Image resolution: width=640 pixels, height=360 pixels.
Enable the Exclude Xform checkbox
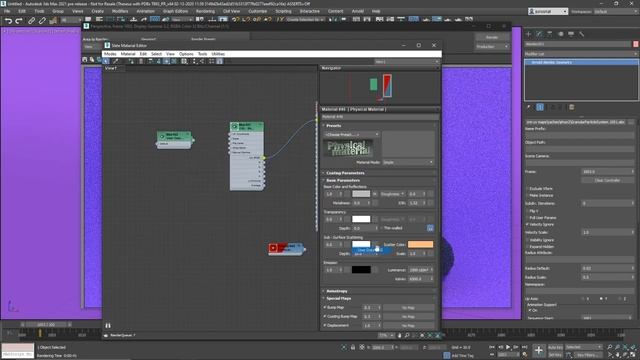[527, 189]
